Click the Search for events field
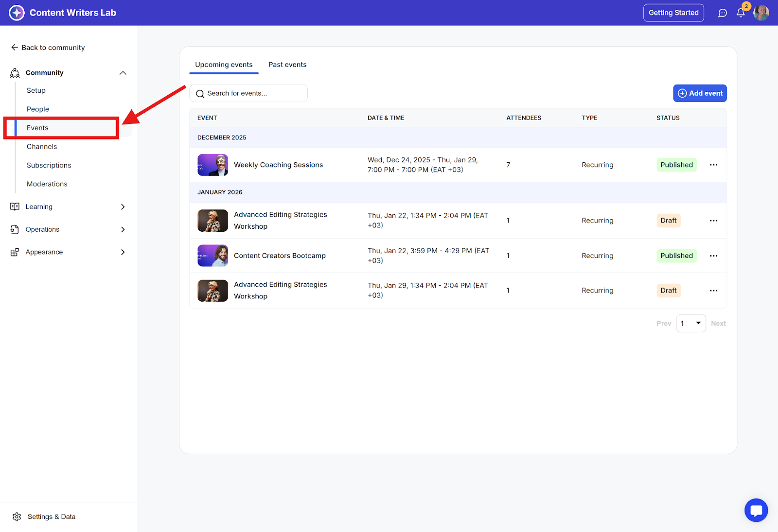This screenshot has height=532, width=778. (x=248, y=93)
